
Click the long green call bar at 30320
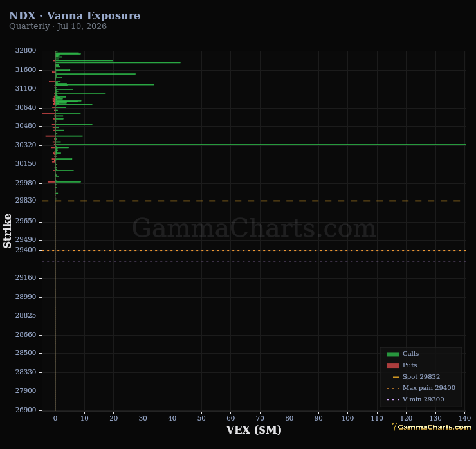coord(261,145)
